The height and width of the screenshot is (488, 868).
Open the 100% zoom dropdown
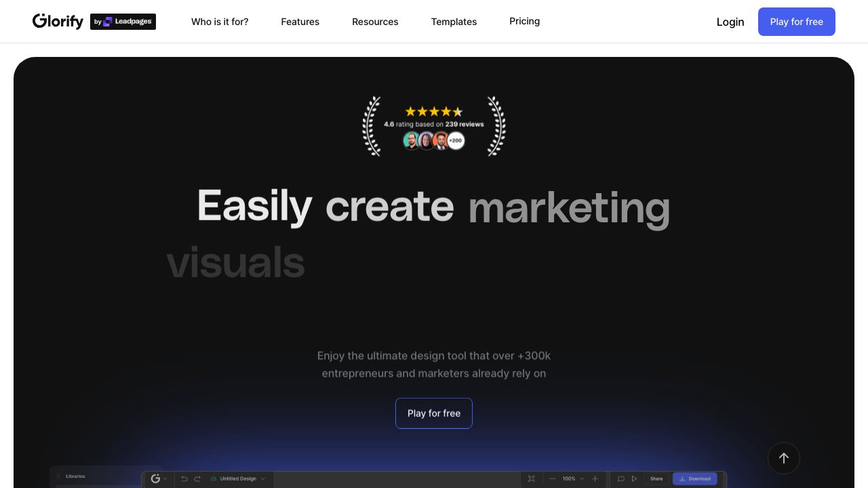(x=573, y=479)
